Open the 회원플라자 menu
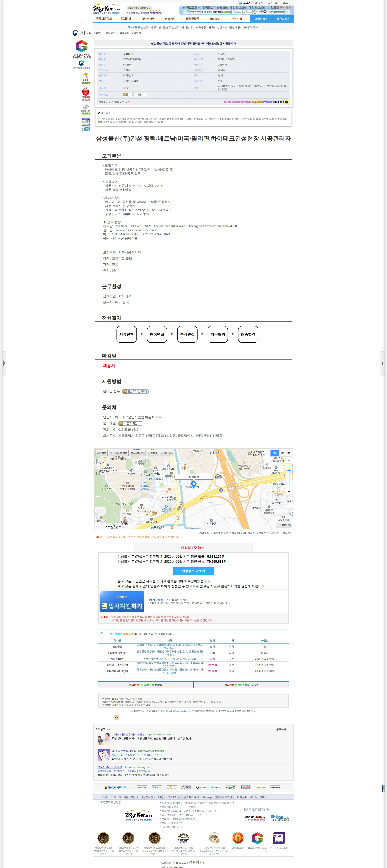387x868 pixels. click(192, 19)
